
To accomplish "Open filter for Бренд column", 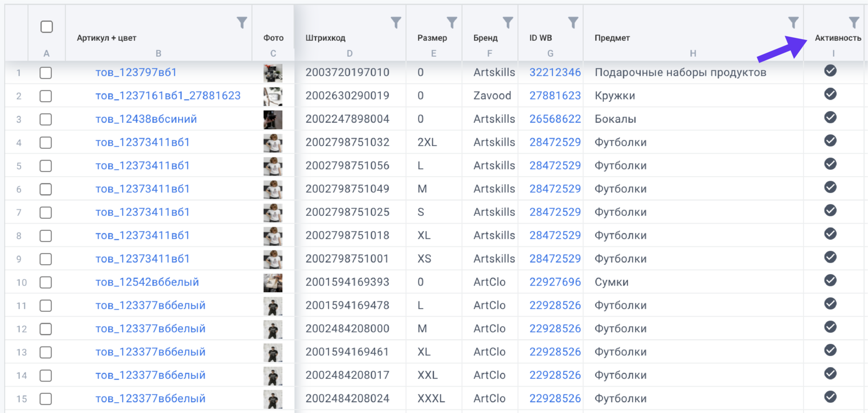I will [x=508, y=23].
